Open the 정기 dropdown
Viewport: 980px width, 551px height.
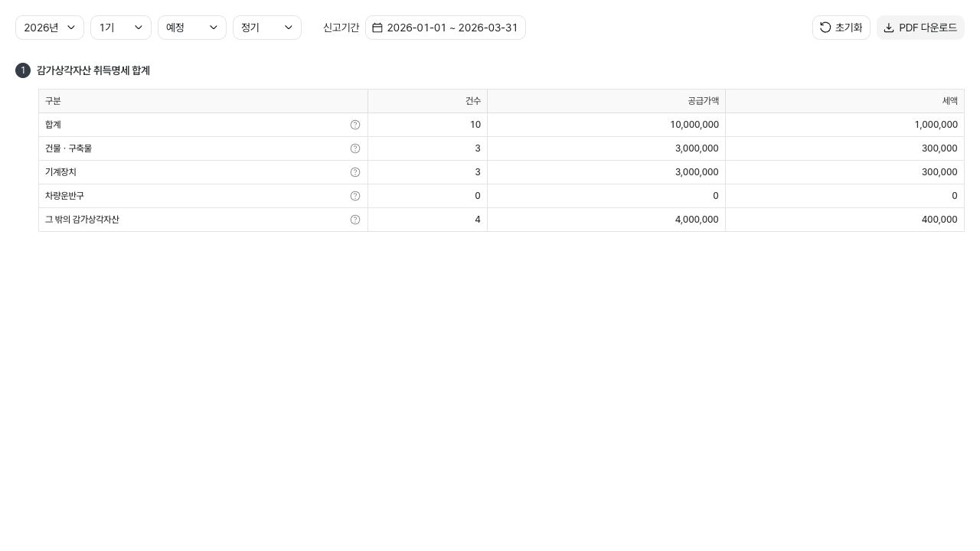tap(267, 28)
